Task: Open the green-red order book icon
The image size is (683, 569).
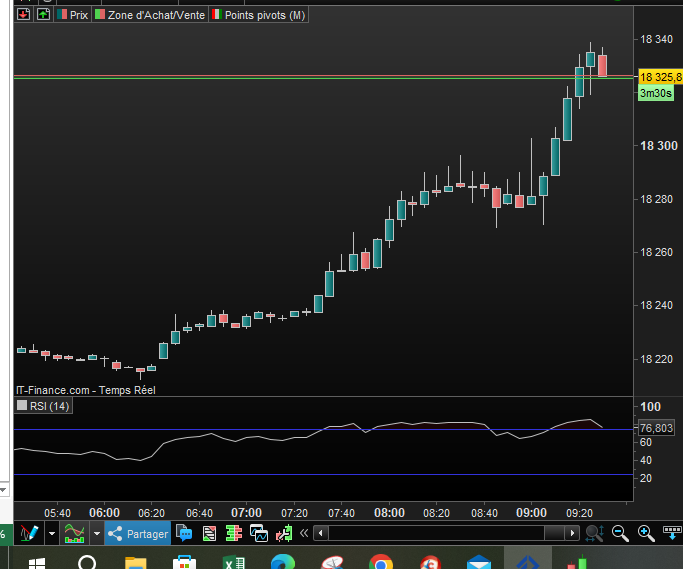Action: point(234,533)
